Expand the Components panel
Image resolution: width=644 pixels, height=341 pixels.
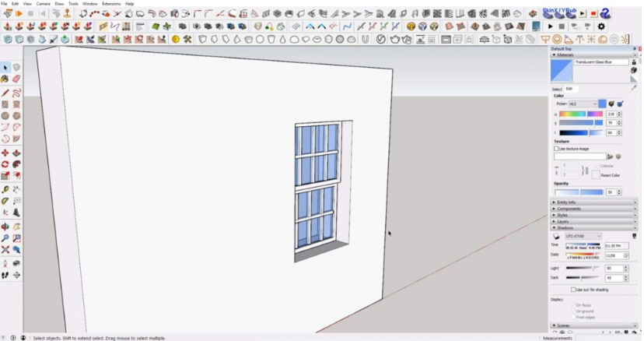pos(593,209)
